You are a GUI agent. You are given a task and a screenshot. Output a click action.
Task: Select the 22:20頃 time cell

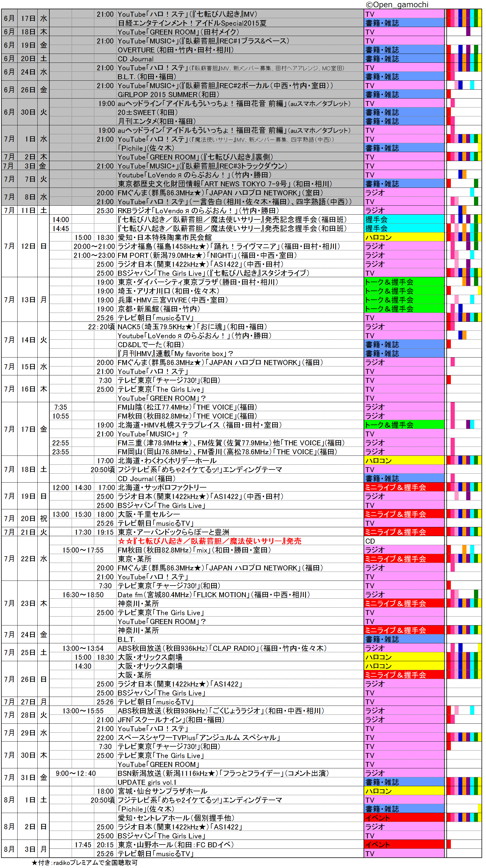101,327
